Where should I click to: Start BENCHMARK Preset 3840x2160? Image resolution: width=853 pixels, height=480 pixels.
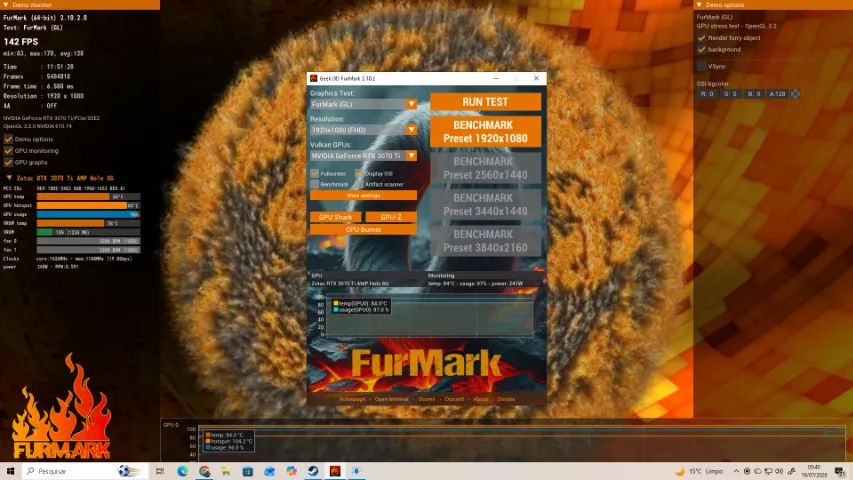click(x=485, y=241)
